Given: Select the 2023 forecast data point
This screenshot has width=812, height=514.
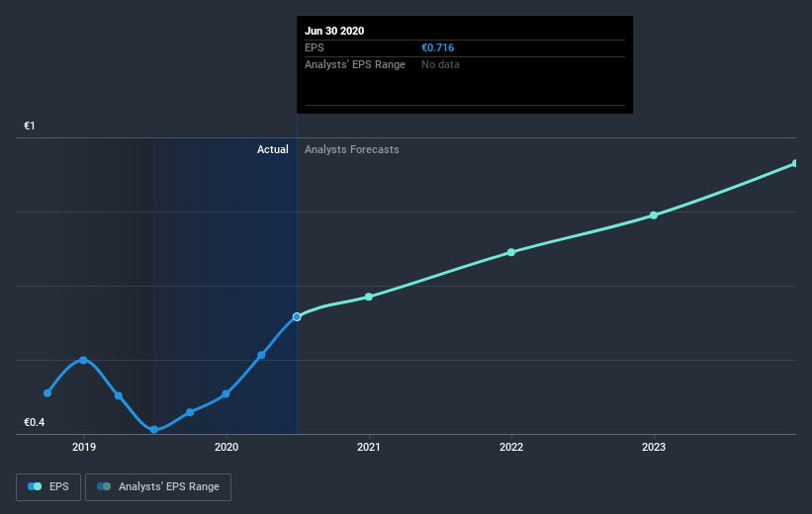Looking at the screenshot, I should [654, 215].
